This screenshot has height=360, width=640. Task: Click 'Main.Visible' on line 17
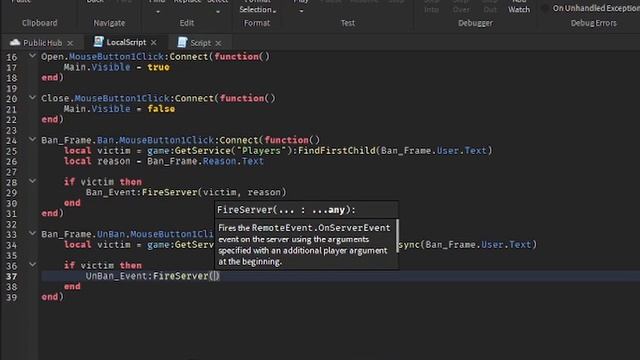(x=97, y=67)
